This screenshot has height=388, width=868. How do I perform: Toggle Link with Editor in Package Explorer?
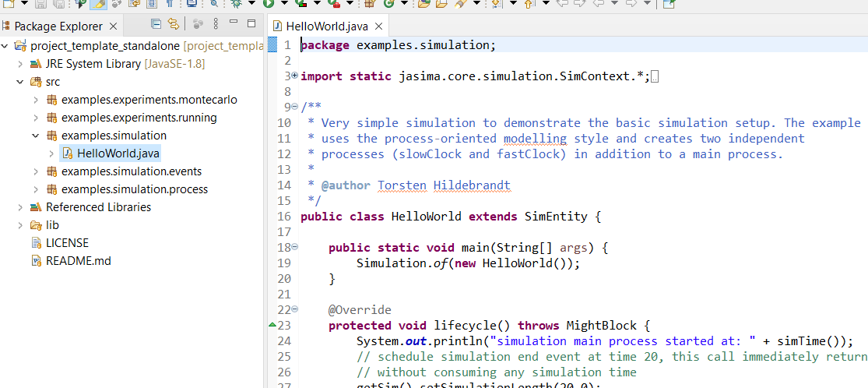coord(174,25)
